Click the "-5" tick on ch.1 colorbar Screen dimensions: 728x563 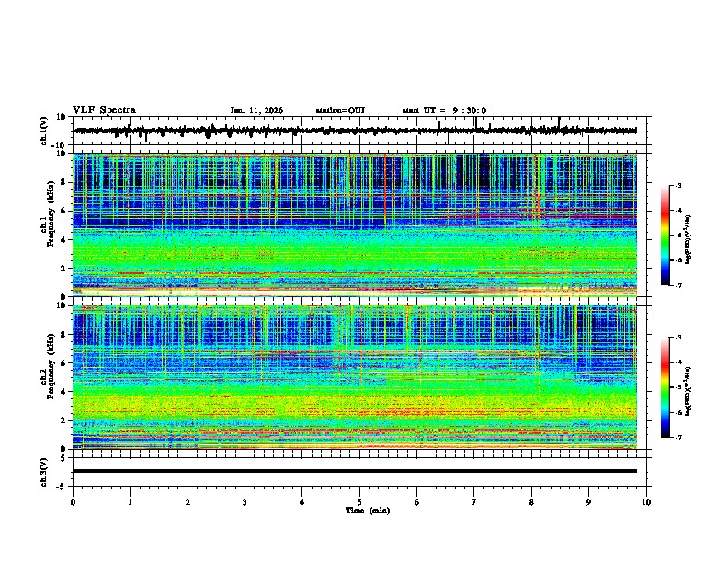coord(677,236)
